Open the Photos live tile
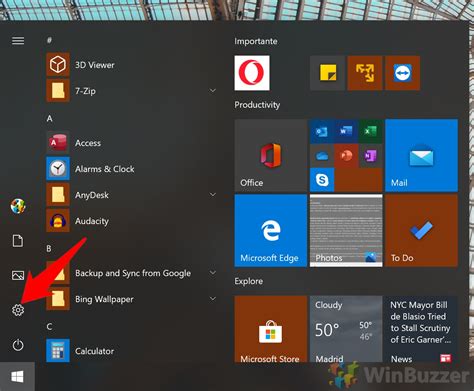 [x=346, y=231]
